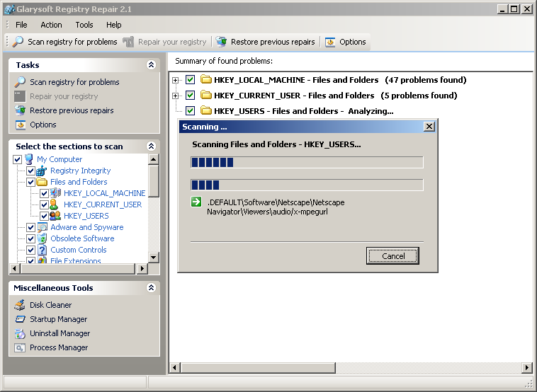Click the folder icon of the HKEY_USERS result row
Image resolution: width=537 pixels, height=392 pixels.
[x=206, y=110]
